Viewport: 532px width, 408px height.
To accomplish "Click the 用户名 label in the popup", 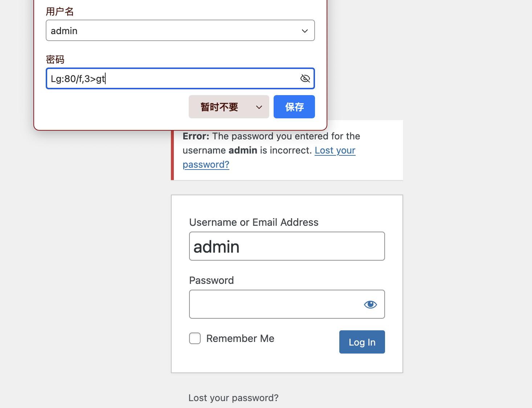I will (60, 12).
